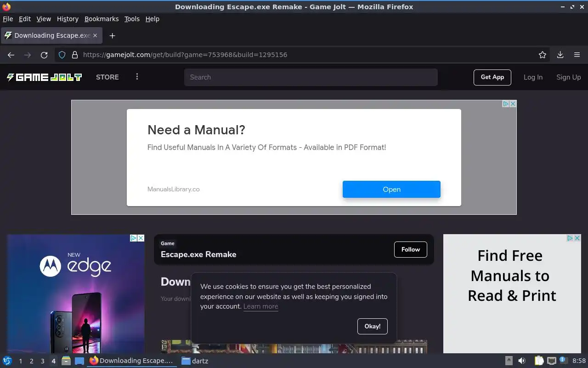Viewport: 588px width, 368px height.
Task: Close the top banner ad X icon
Action: point(513,104)
